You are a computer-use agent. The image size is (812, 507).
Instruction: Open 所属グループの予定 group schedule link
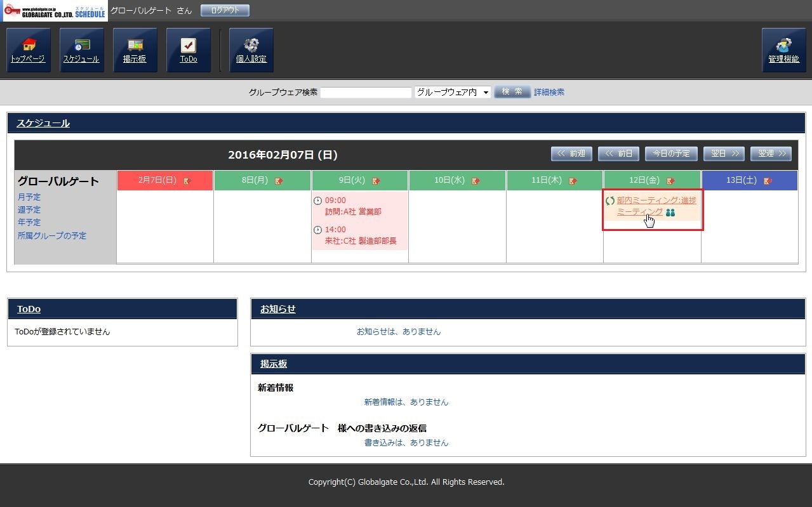52,236
